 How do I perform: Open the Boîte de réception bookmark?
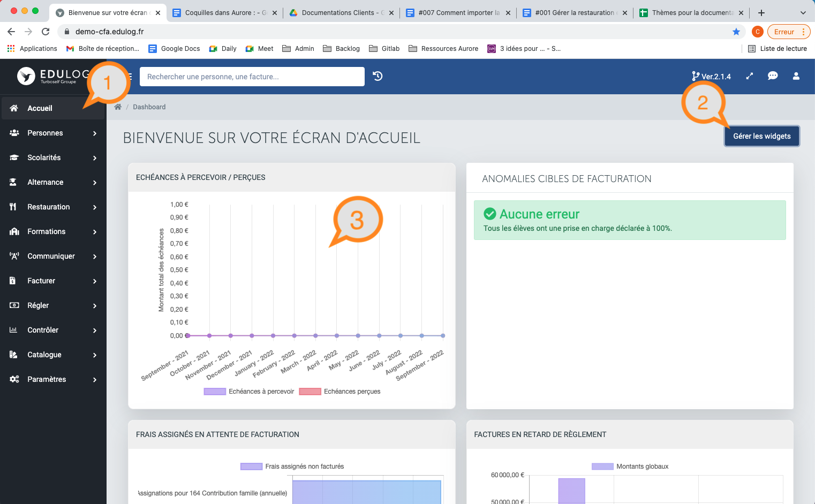[x=102, y=49]
